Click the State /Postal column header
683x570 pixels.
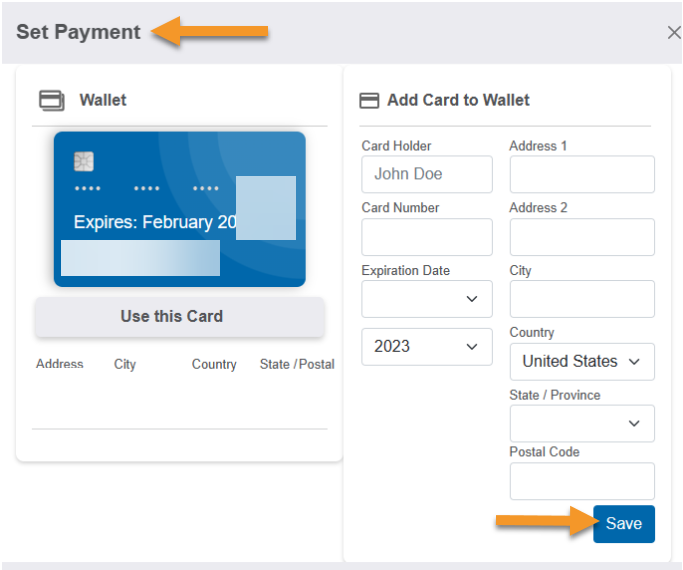297,364
